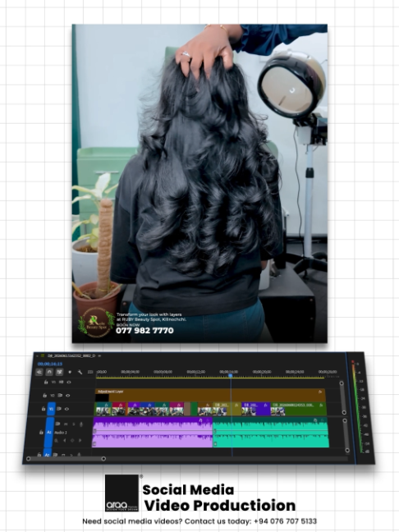Mute track A1 with M button
399x532 pixels.
click(x=66, y=424)
